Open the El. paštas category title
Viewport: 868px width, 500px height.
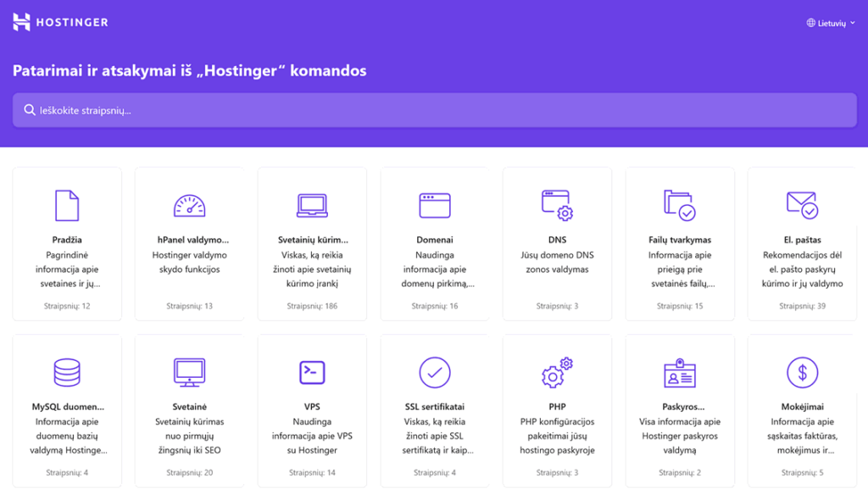[x=802, y=240]
